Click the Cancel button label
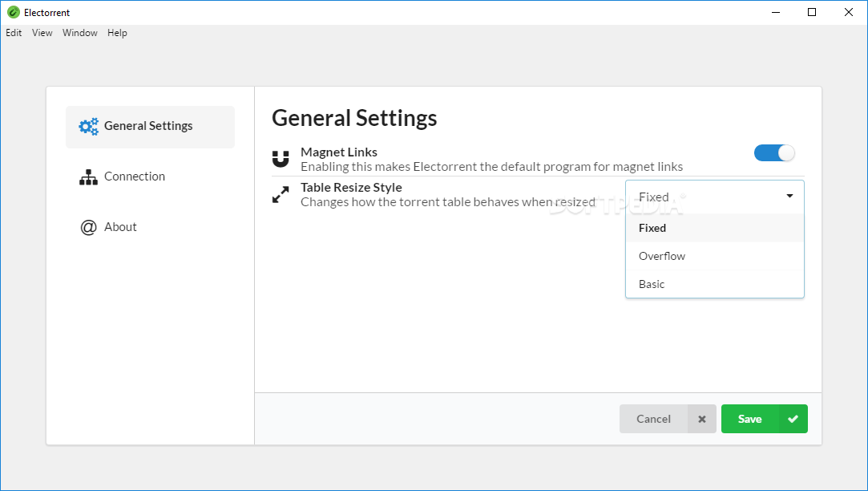Screen dimensions: 868x491 click(x=653, y=419)
